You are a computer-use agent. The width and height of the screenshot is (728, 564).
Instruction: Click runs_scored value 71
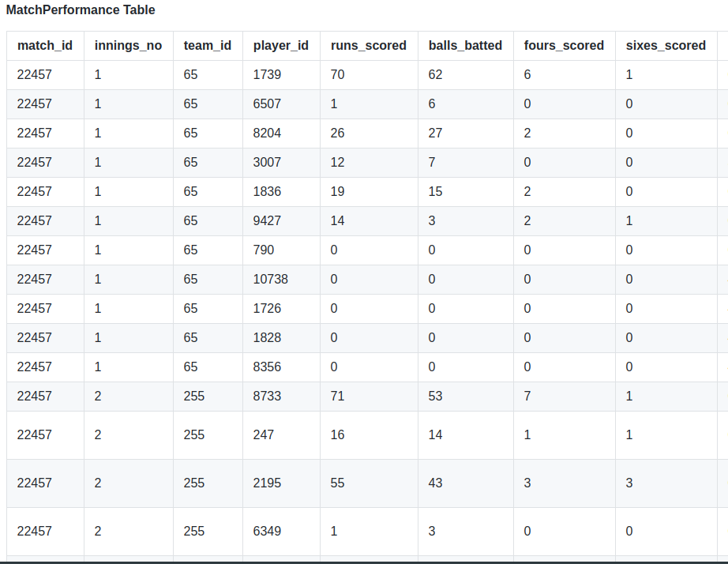click(337, 397)
